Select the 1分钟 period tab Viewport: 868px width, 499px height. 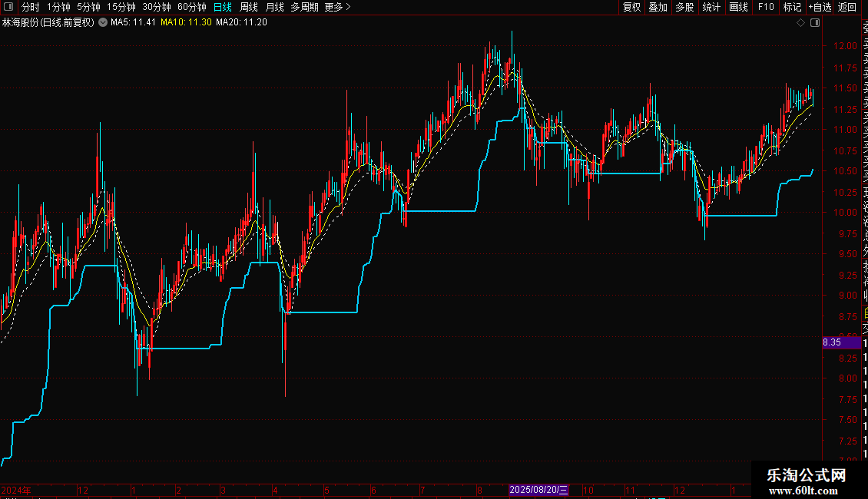point(58,7)
